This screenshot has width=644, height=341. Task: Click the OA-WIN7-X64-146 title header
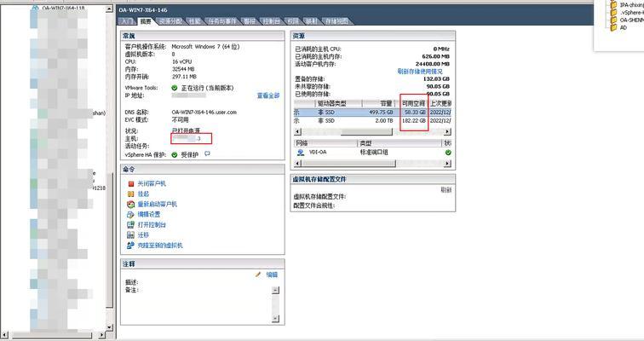coord(143,10)
